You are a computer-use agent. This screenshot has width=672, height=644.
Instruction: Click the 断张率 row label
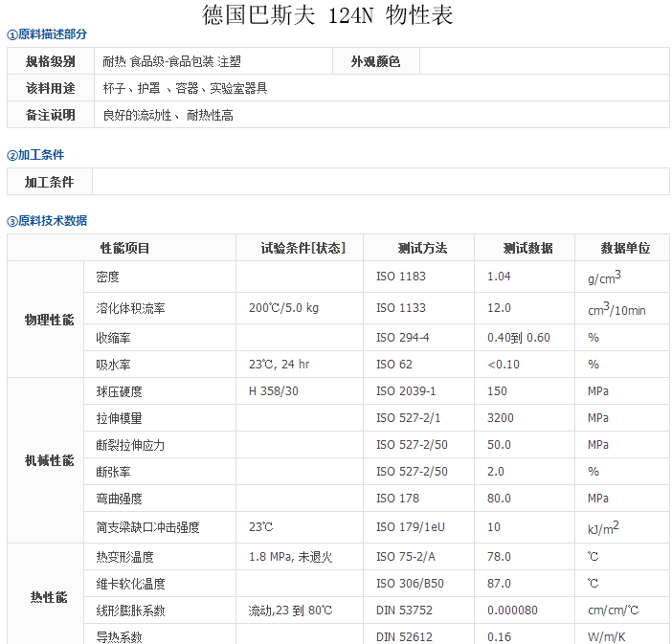click(113, 472)
